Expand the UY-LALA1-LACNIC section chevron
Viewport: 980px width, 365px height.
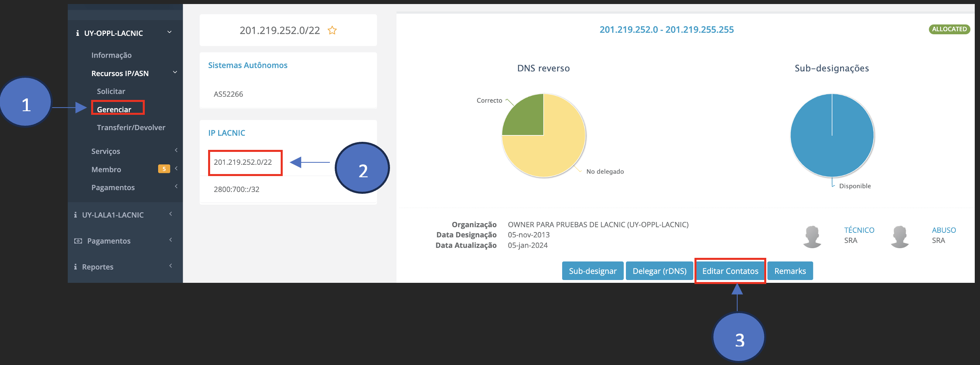(x=171, y=214)
